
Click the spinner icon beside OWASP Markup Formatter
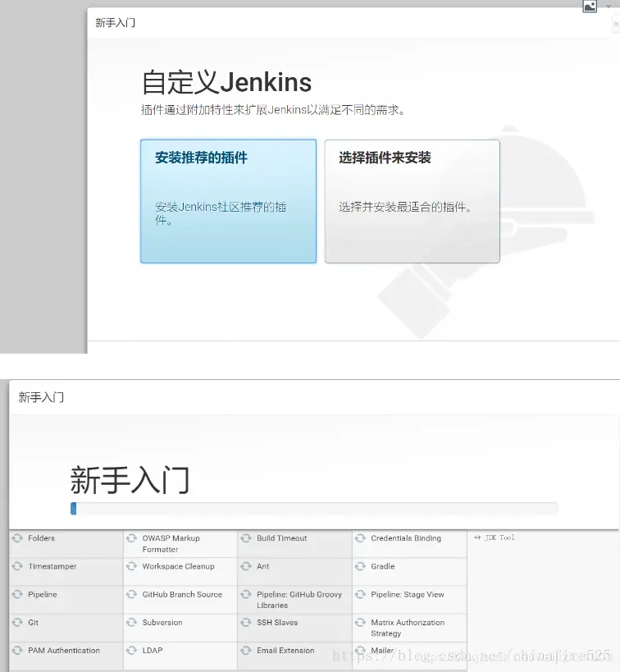click(131, 538)
